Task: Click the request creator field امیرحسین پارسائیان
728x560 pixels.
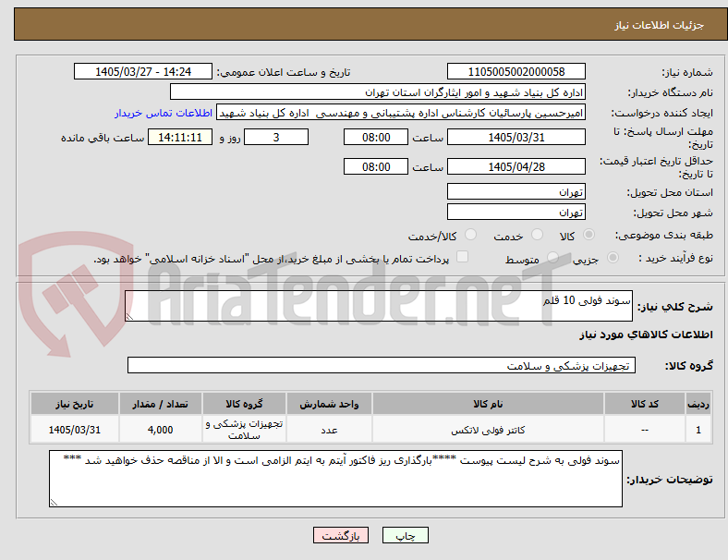Action: pyautogui.click(x=401, y=113)
